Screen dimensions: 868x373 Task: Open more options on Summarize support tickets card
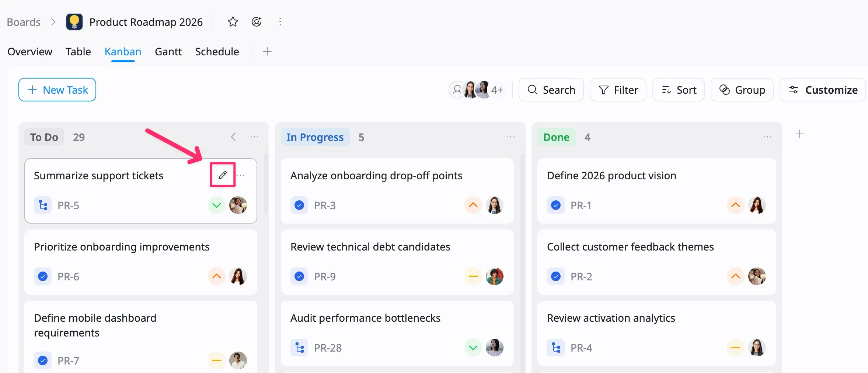click(x=241, y=175)
